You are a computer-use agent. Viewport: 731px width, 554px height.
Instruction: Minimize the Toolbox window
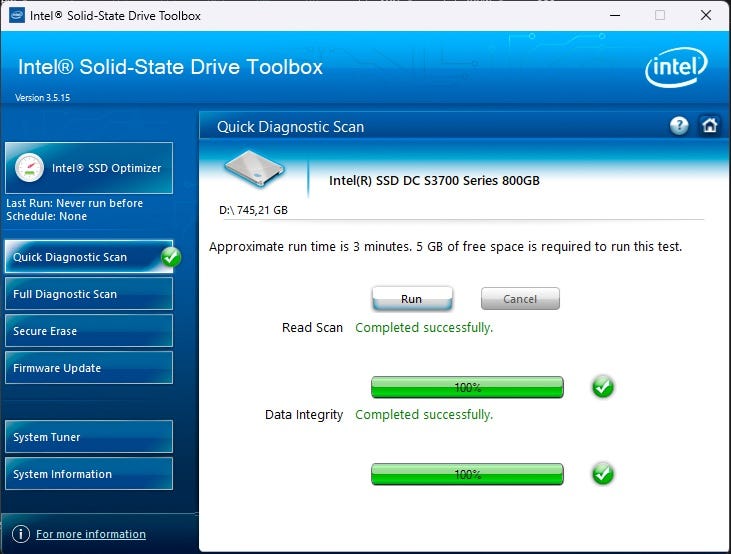point(615,15)
